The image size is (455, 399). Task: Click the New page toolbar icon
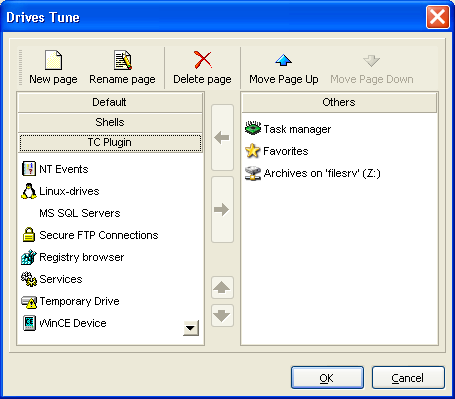coord(53,60)
